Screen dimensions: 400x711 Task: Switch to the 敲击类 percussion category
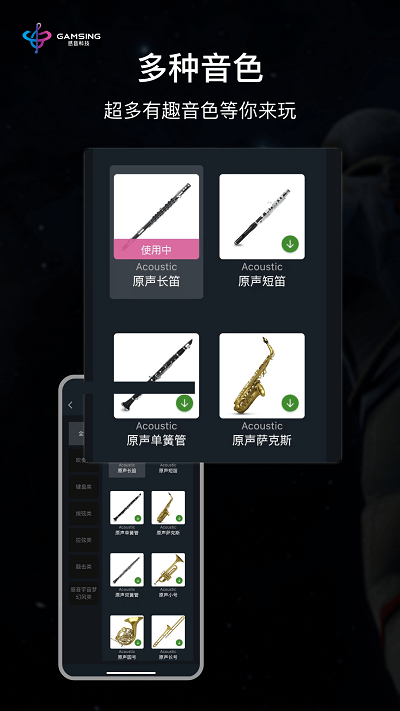(83, 566)
